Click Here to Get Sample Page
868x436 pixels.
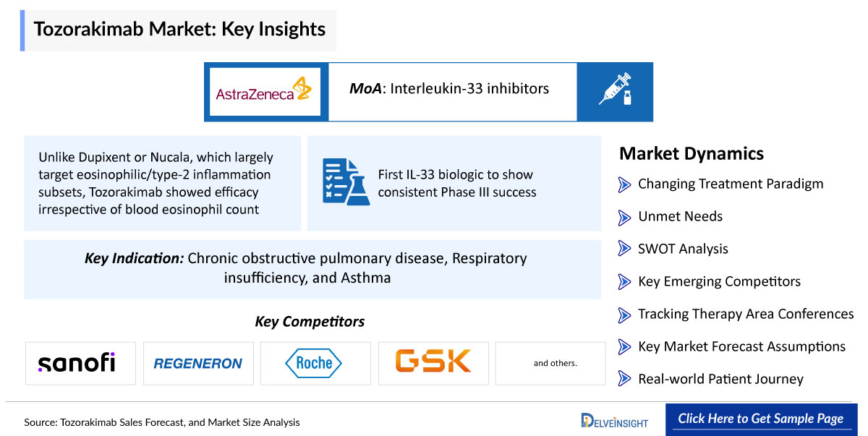(760, 419)
